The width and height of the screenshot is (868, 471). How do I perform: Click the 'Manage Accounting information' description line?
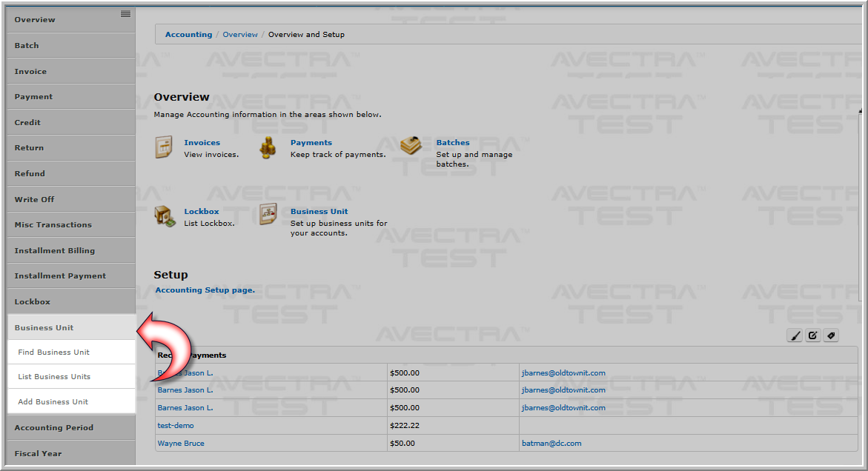[268, 115]
